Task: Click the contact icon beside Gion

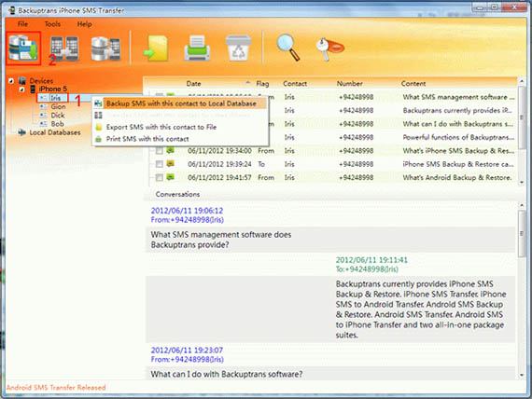Action: coord(44,106)
